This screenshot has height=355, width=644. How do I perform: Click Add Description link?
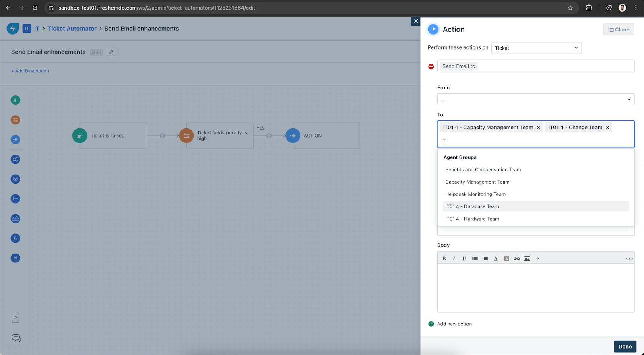(30, 71)
